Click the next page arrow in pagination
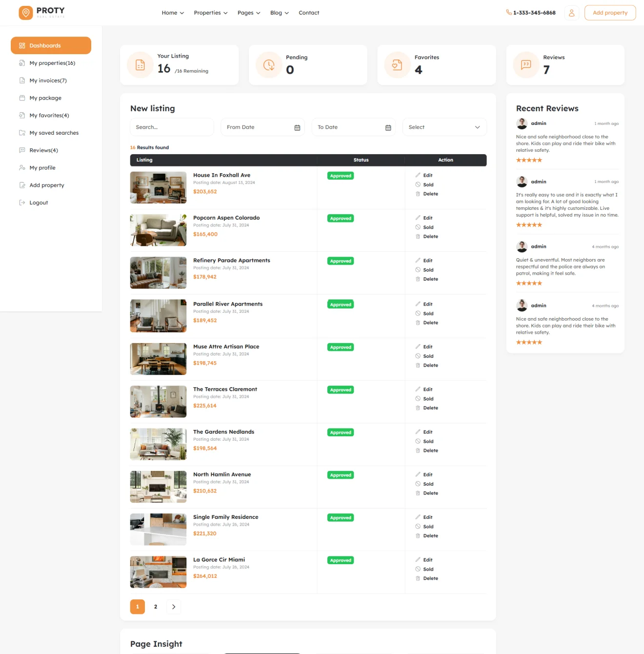This screenshot has width=644, height=654. tap(174, 607)
